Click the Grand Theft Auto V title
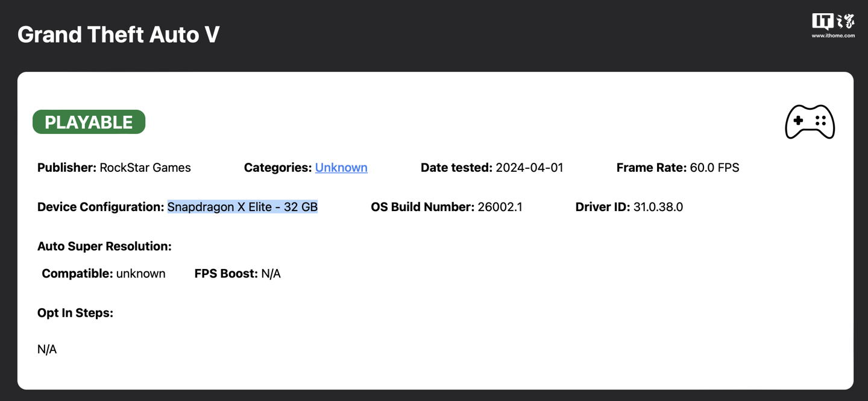This screenshot has width=868, height=401. (118, 35)
